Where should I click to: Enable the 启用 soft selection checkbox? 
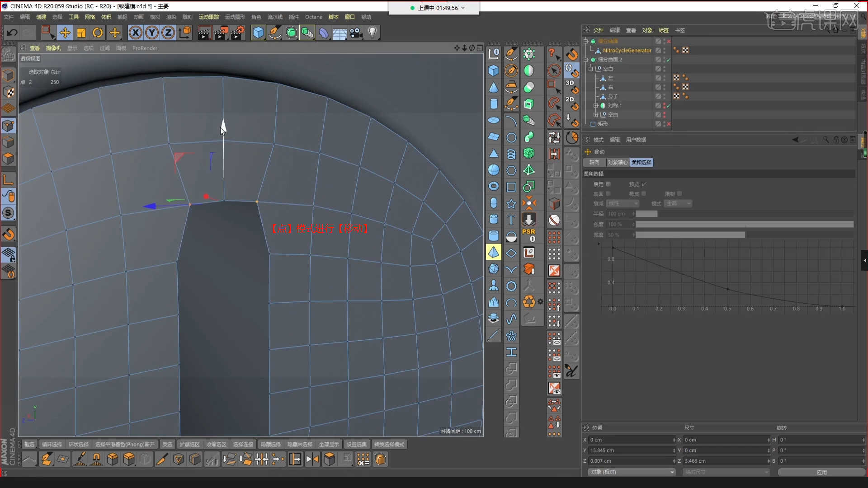point(608,184)
